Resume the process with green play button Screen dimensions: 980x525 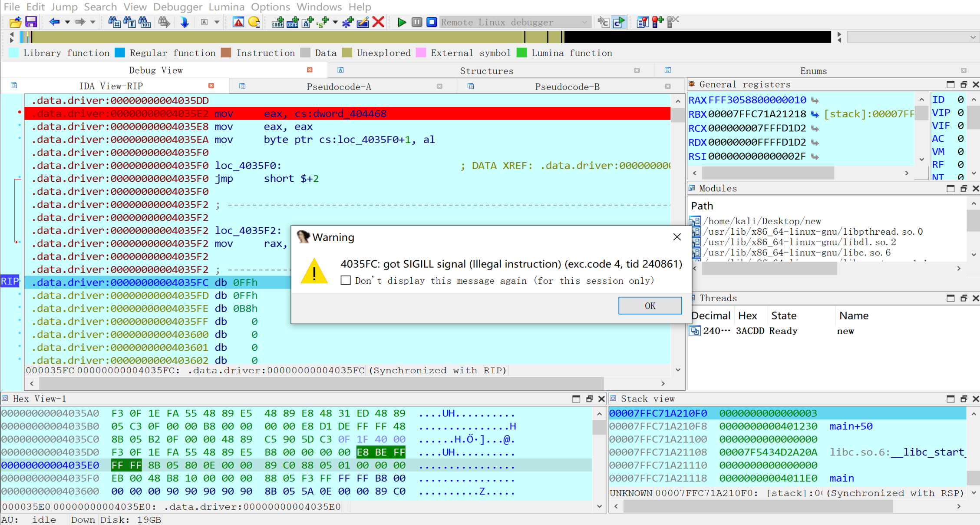[x=402, y=22]
